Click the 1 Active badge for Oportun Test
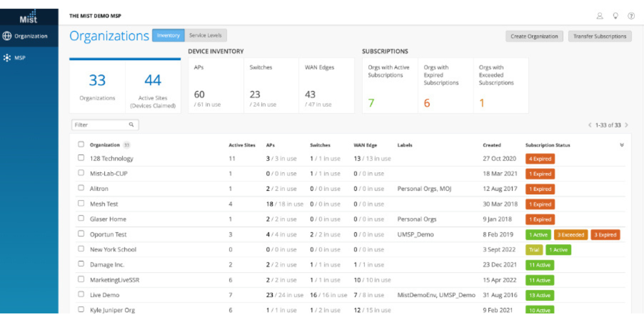This screenshot has width=644, height=322. point(538,235)
